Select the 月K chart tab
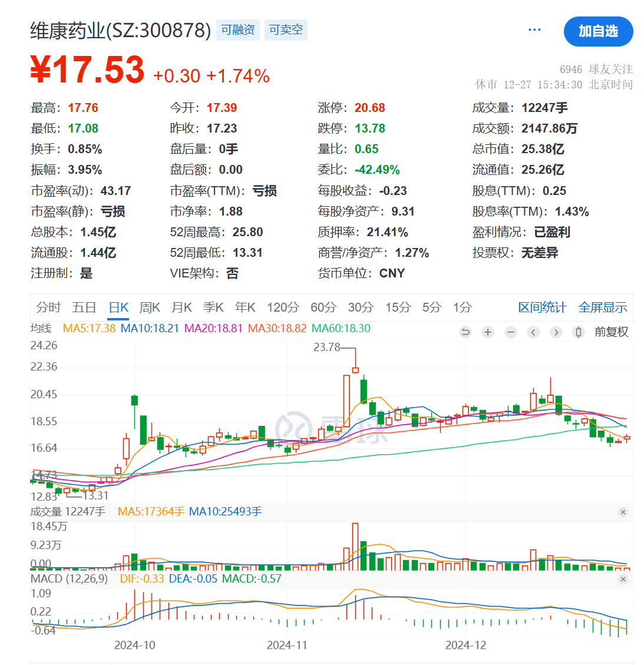Viewport: 644px width, 665px height. (181, 307)
